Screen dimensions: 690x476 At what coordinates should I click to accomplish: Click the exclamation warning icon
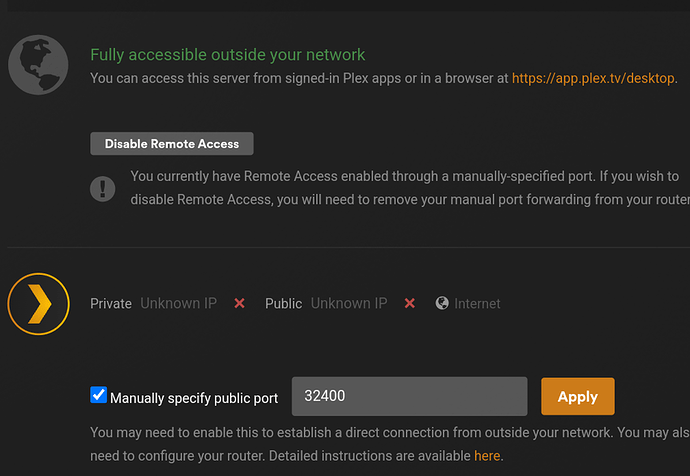[102, 188]
